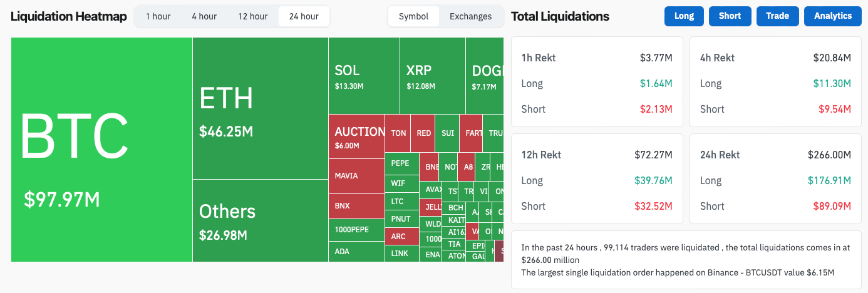Click the 24h Rekt summary card
The width and height of the screenshot is (868, 293).
(775, 180)
